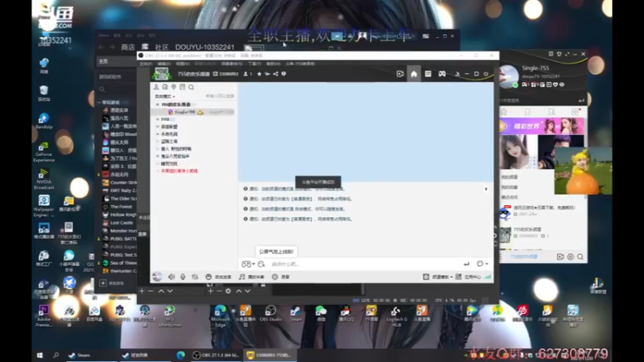Open Windows Start menu
644x362 pixels.
tap(39, 356)
